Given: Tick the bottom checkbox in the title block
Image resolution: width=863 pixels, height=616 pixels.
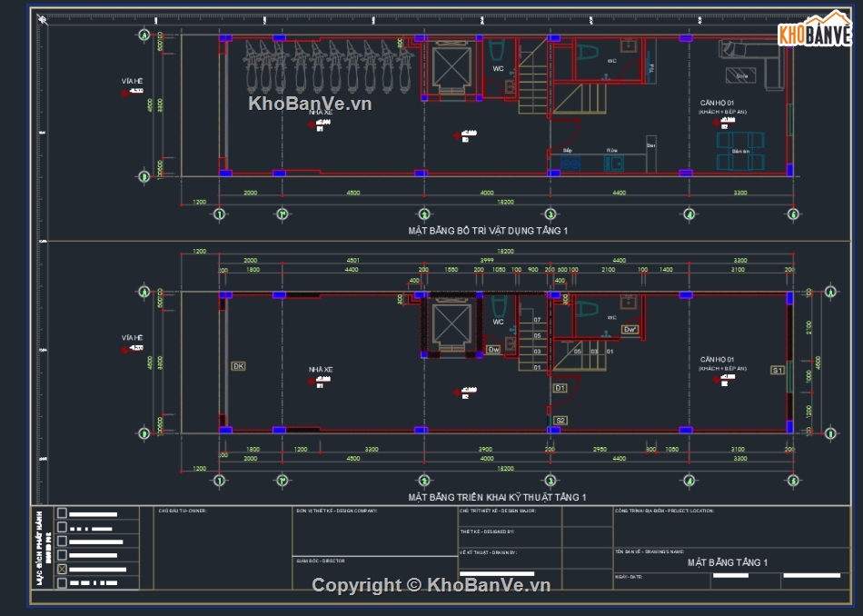Looking at the screenshot, I should pos(62,582).
